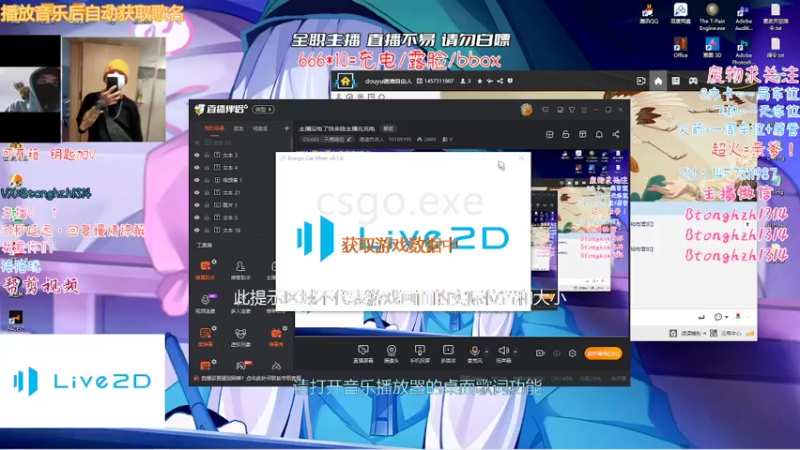The height and width of the screenshot is (450, 800).
Task: Hide the 文本 4 layer with its eye icon
Action: [197, 167]
